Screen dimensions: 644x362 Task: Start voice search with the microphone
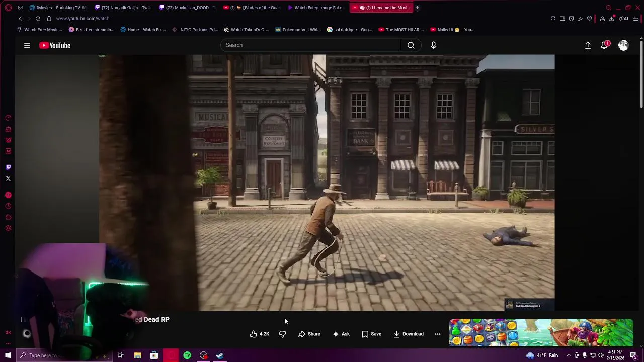pyautogui.click(x=434, y=45)
